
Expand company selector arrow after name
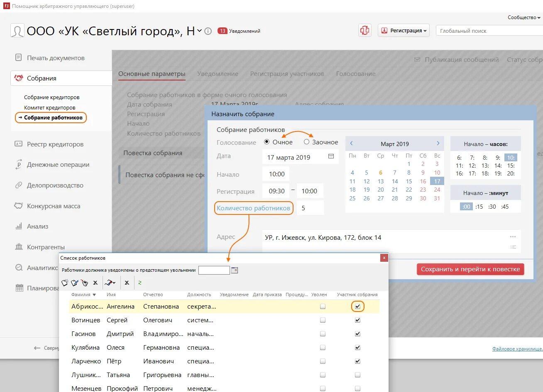click(200, 31)
